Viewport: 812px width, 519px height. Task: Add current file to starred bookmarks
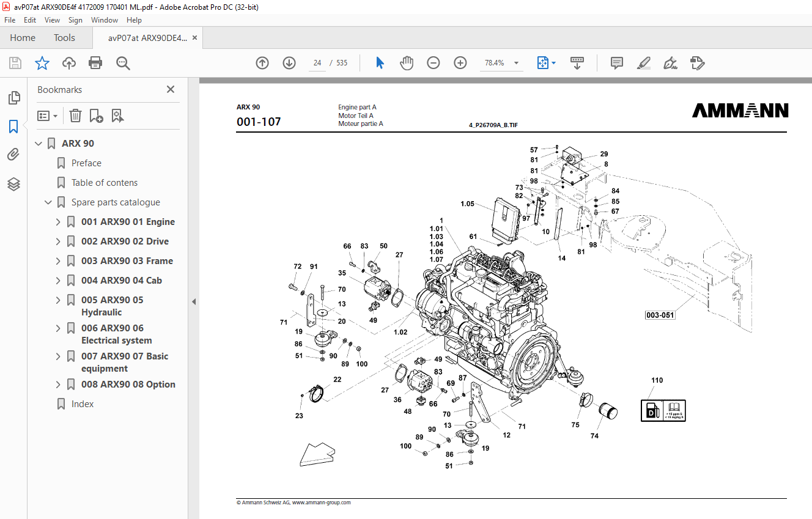[x=42, y=63]
